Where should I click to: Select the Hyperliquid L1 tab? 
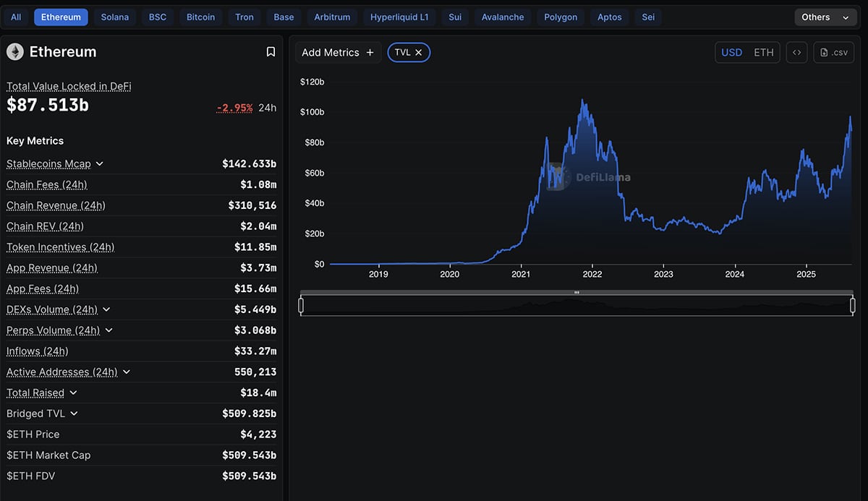(399, 17)
